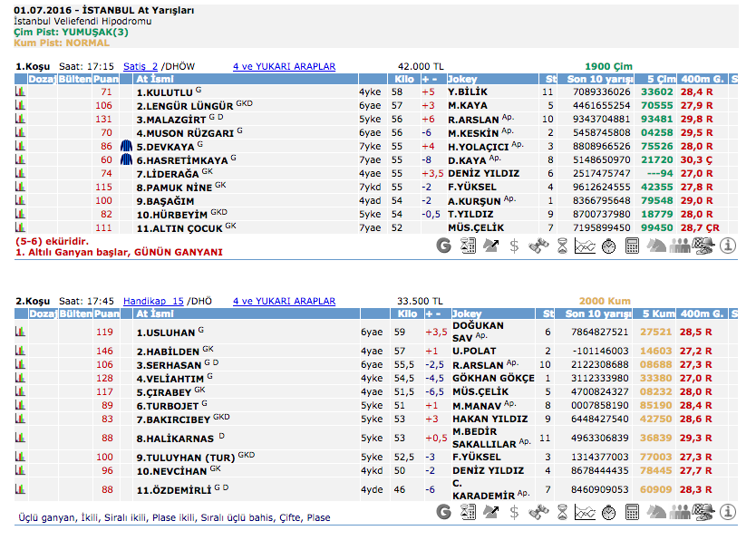756x540 pixels.
Task: Click the G icon under race 1
Action: 444,245
